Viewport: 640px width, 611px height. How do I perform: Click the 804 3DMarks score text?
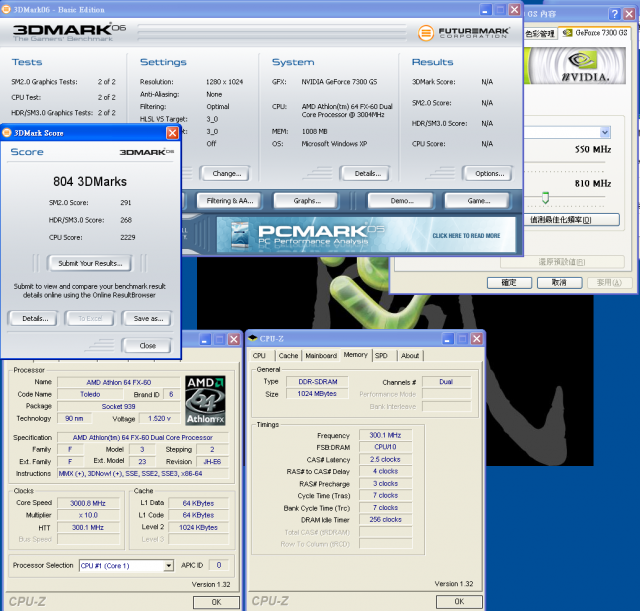coord(90,182)
